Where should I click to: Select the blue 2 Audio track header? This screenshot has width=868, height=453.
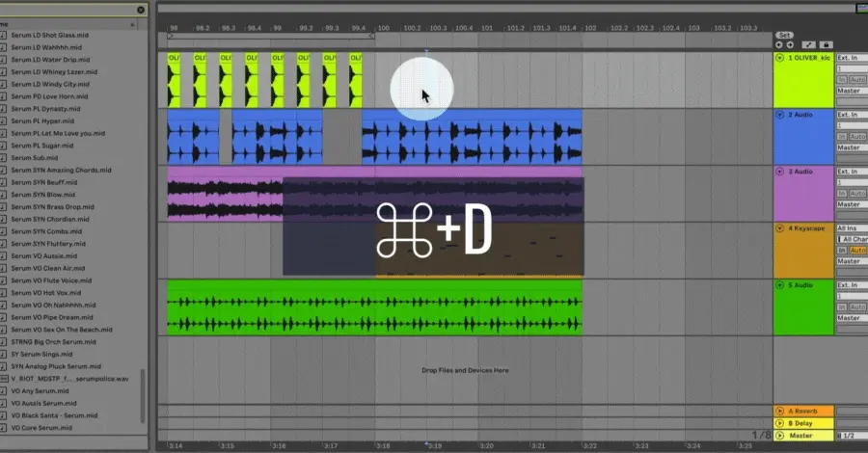[x=803, y=137]
